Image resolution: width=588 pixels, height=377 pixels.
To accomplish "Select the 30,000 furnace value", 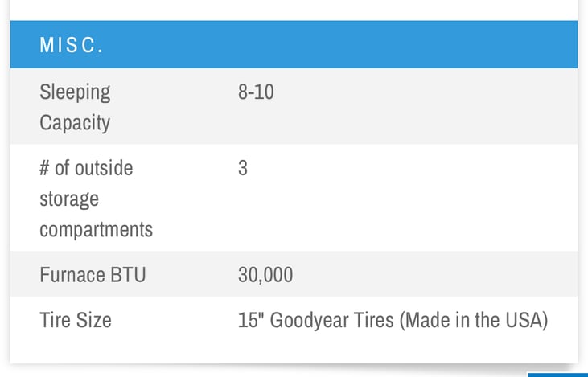I will 265,275.
